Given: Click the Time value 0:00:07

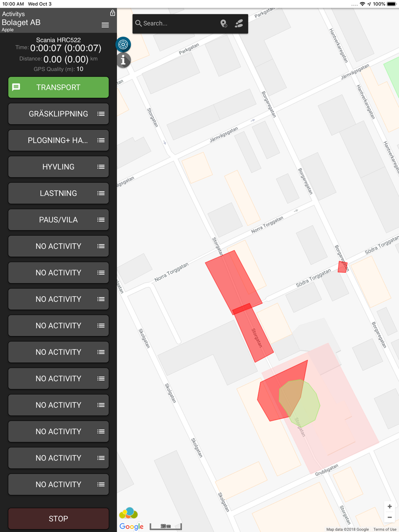Looking at the screenshot, I should point(66,48).
